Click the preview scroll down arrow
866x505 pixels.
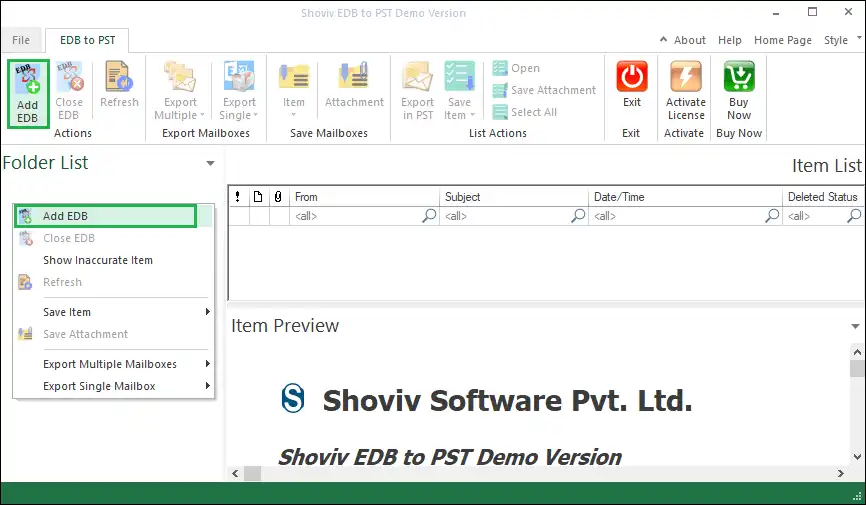[857, 457]
